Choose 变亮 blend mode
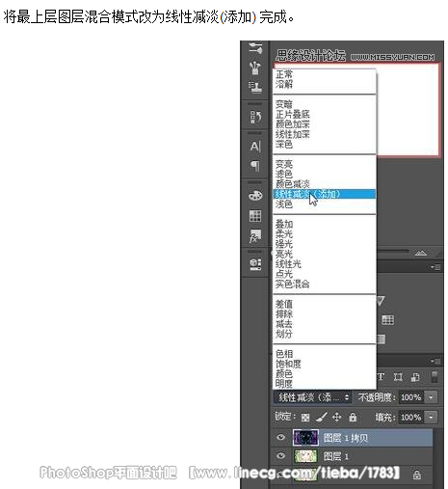 (284, 164)
